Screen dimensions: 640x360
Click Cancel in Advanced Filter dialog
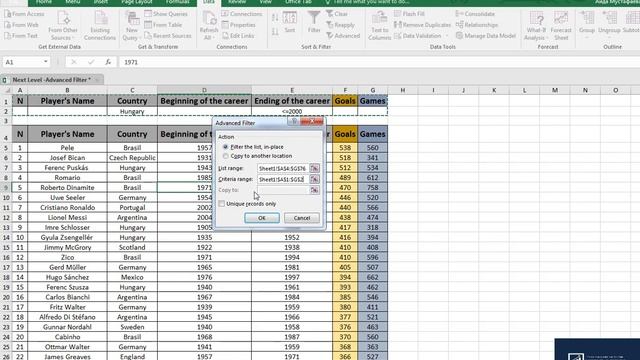302,218
